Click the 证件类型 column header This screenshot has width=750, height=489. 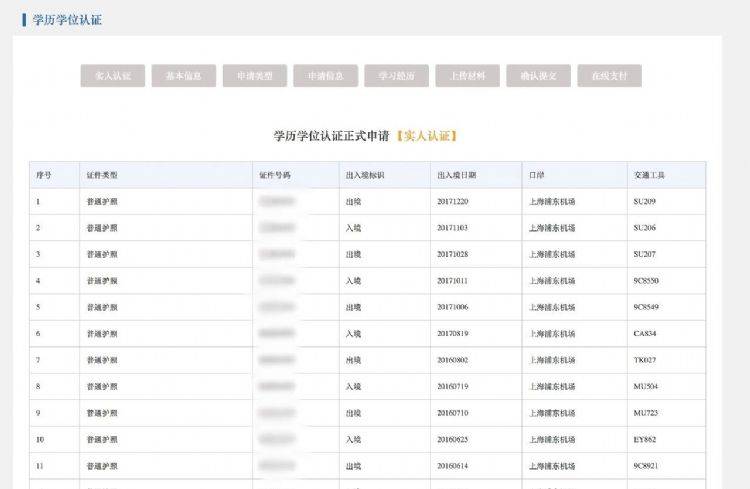pyautogui.click(x=102, y=175)
